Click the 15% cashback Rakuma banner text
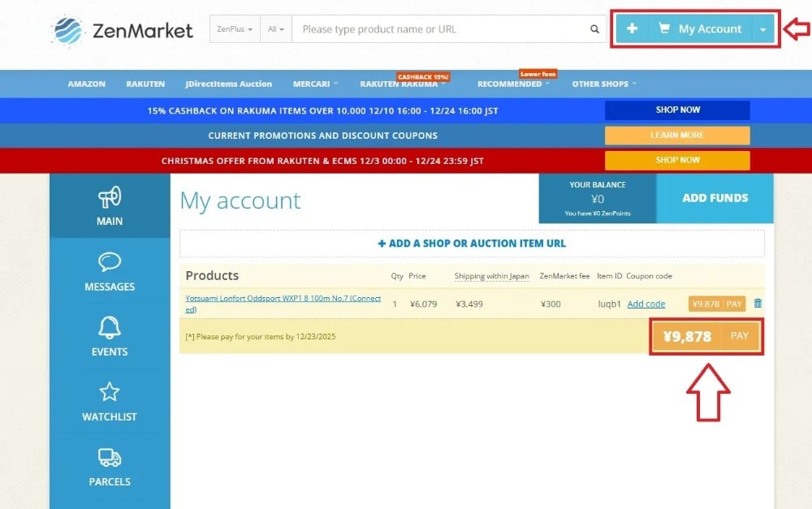This screenshot has width=812, height=509. click(x=322, y=110)
